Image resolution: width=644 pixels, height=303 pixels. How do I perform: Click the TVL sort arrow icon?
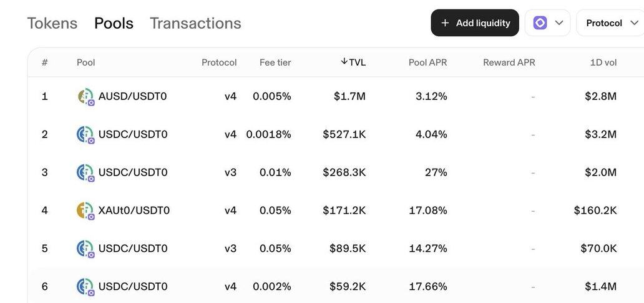tap(344, 61)
